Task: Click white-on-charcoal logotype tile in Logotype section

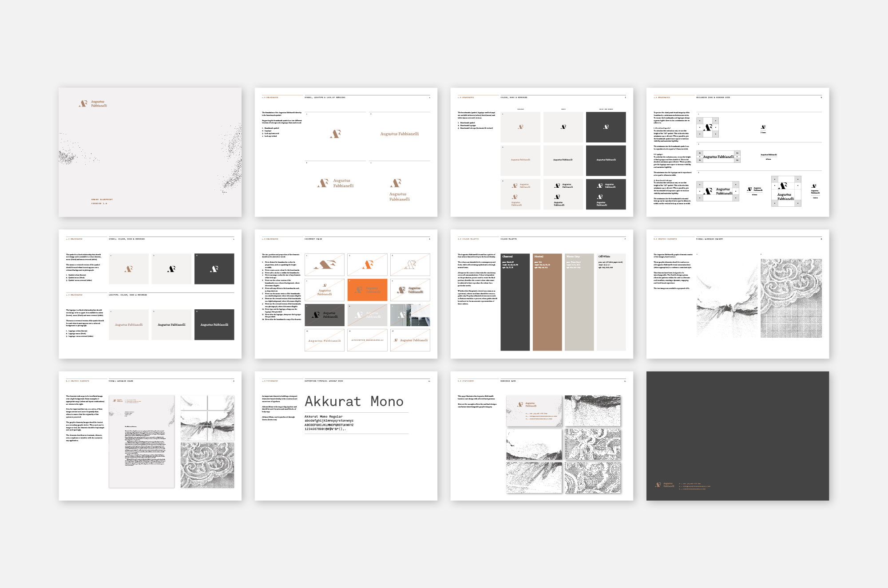Action: pyautogui.click(x=214, y=325)
